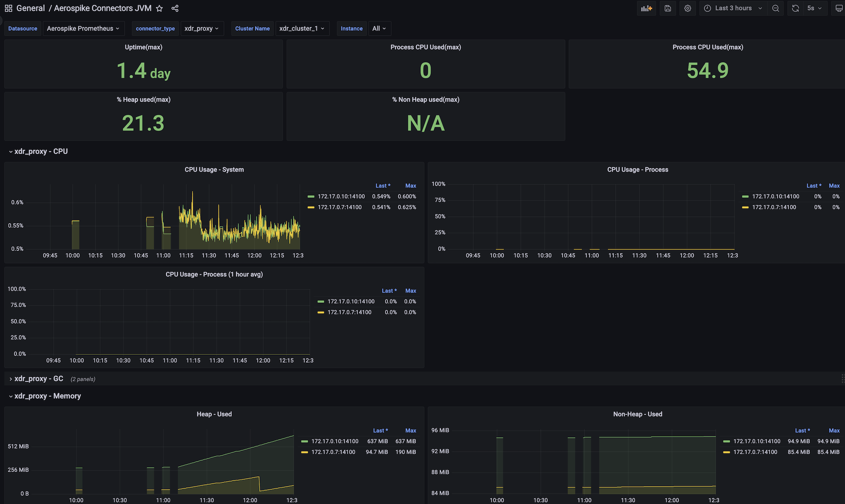Viewport: 845px width, 504px height.
Task: Click the dashboards grid icon
Action: point(8,8)
